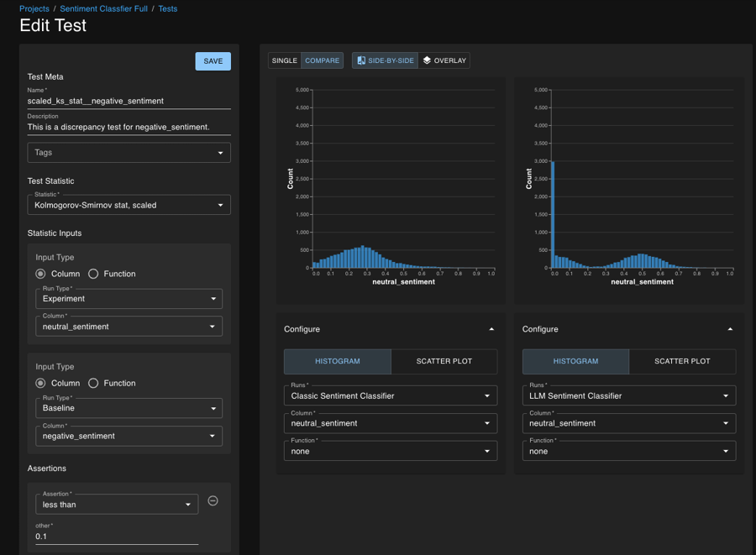Select the first Function input type radio
This screenshot has width=756, height=555.
(93, 274)
